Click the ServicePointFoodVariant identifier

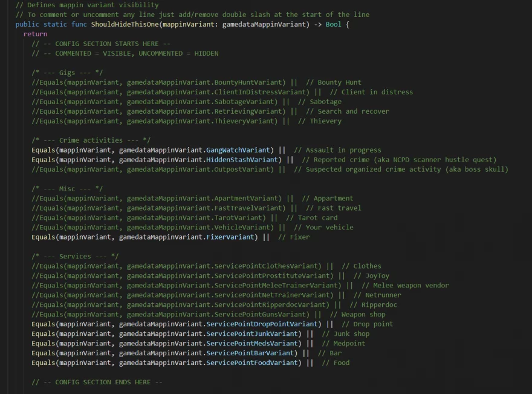pyautogui.click(x=252, y=363)
